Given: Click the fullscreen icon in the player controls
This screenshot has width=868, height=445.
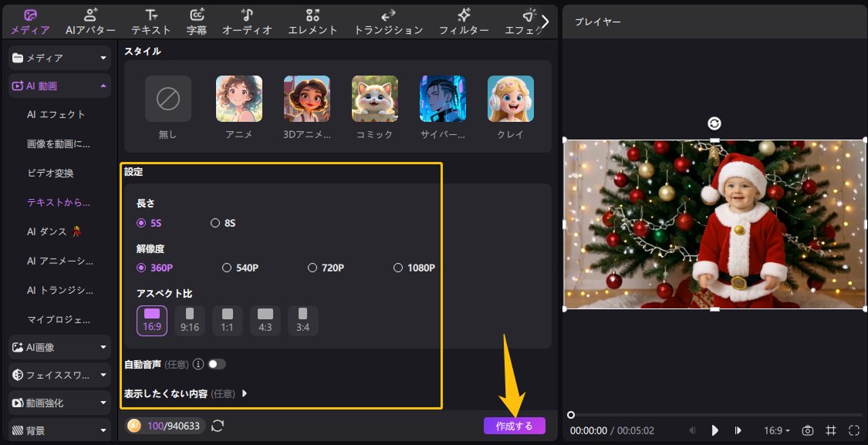Looking at the screenshot, I should point(852,430).
